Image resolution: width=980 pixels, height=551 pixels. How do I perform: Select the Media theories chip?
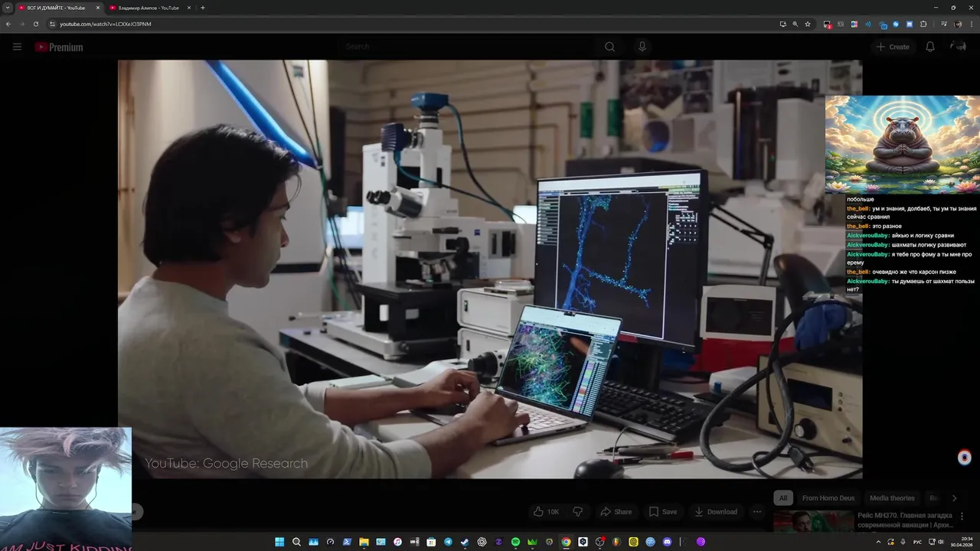click(x=892, y=498)
